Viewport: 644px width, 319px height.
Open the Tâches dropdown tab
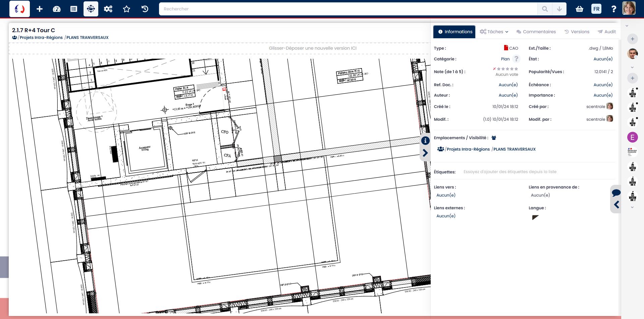click(494, 32)
